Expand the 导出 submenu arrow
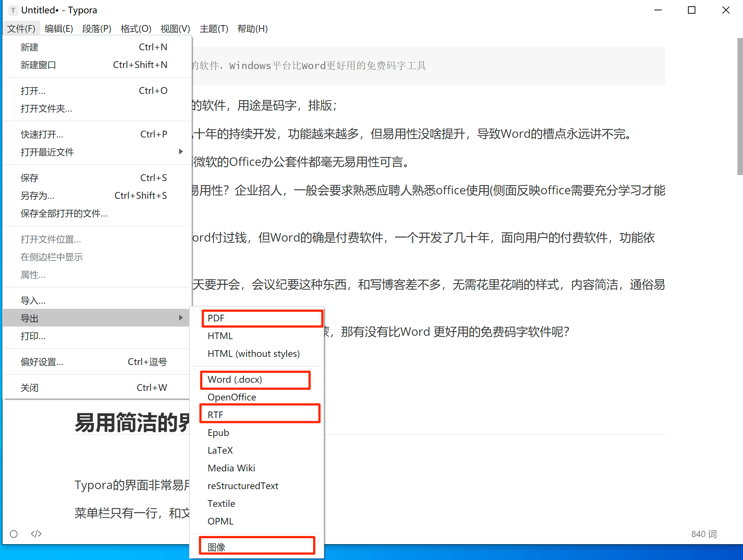The image size is (743, 560). [x=181, y=318]
